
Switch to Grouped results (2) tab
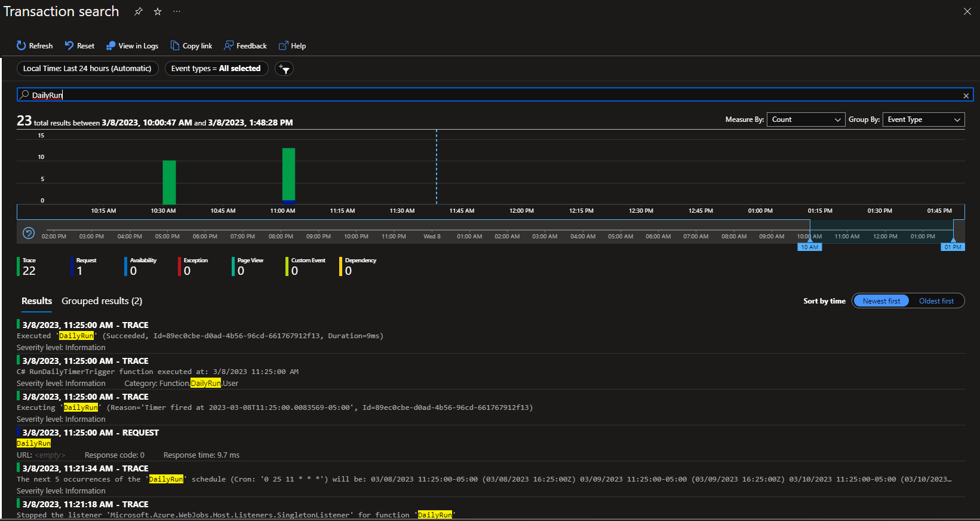coord(102,301)
